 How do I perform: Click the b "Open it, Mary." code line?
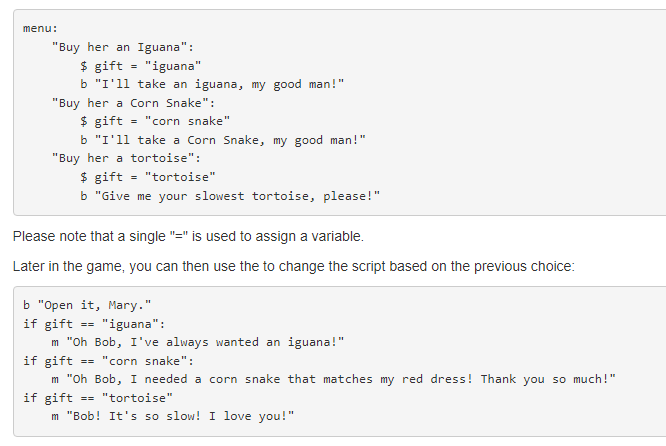coord(87,305)
